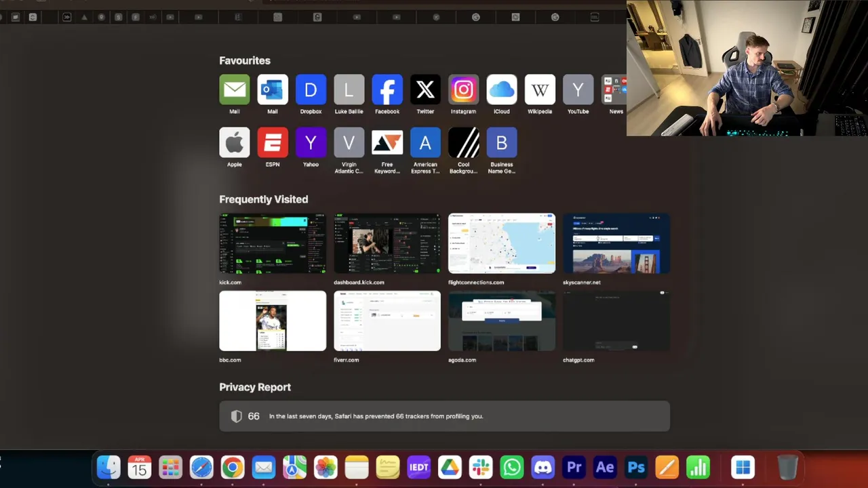Open the Virgin Atlantic favourite

point(349,142)
